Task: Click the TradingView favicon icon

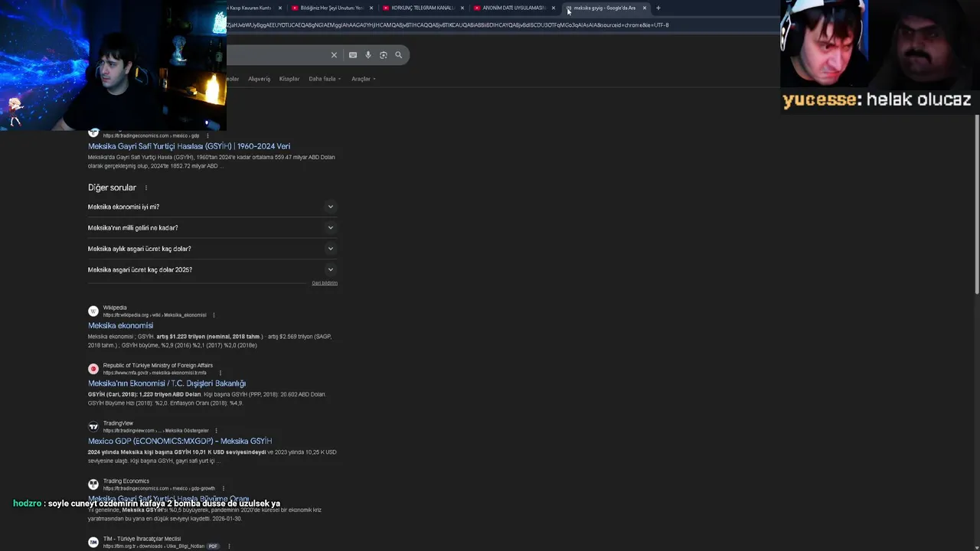Action: pos(93,426)
